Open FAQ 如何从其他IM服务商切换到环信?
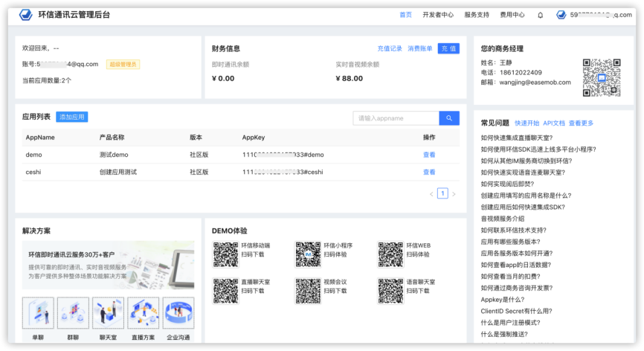Screen dimensions: 644x351 526,161
